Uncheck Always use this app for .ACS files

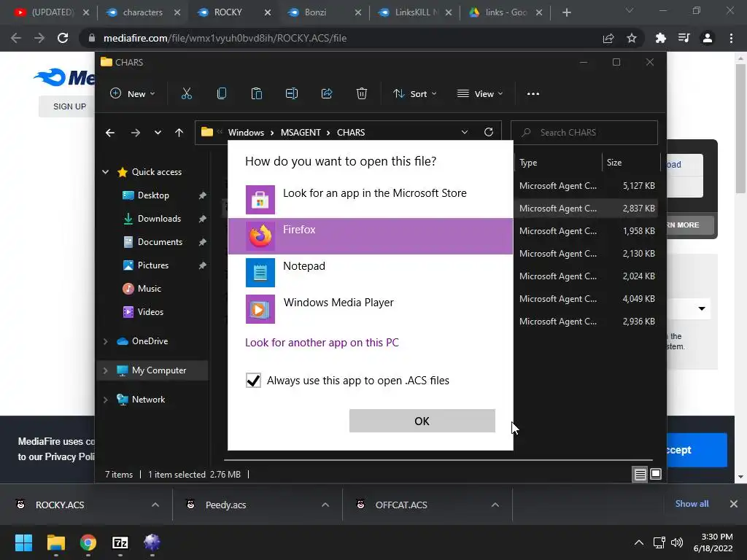(x=253, y=381)
